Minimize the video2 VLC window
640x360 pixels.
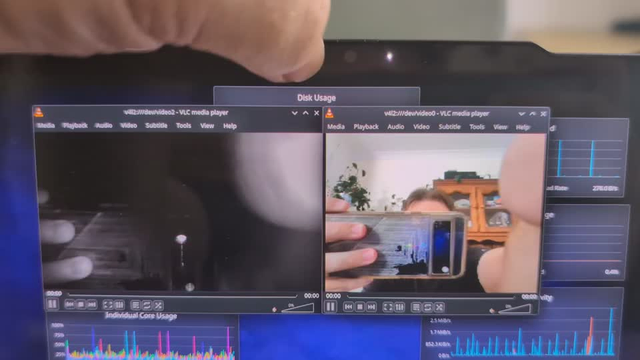coord(294,113)
